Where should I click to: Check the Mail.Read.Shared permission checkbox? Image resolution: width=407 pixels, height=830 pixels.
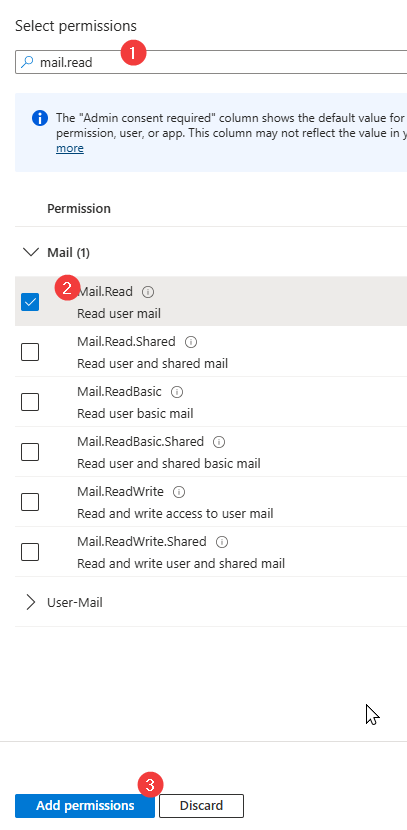(x=30, y=352)
